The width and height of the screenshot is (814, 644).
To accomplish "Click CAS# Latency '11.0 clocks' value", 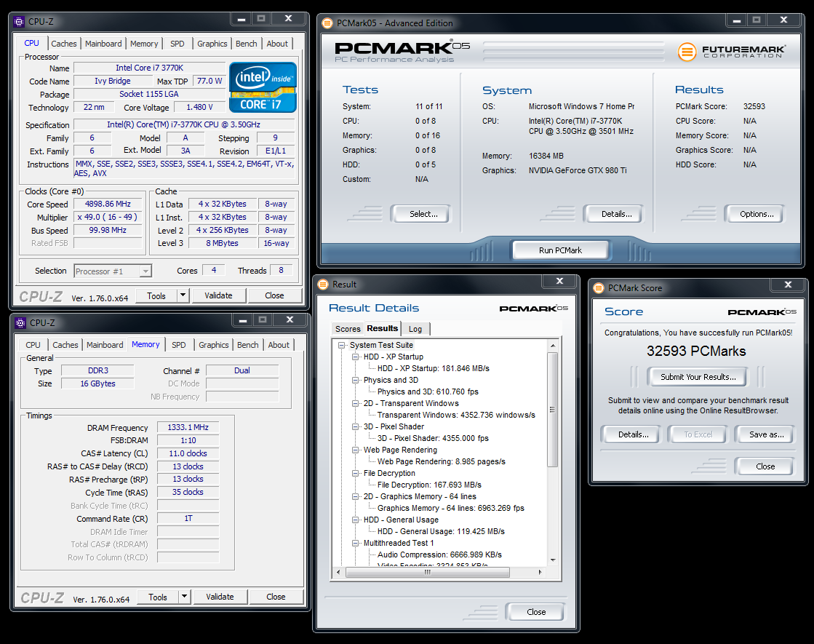I will tap(188, 453).
